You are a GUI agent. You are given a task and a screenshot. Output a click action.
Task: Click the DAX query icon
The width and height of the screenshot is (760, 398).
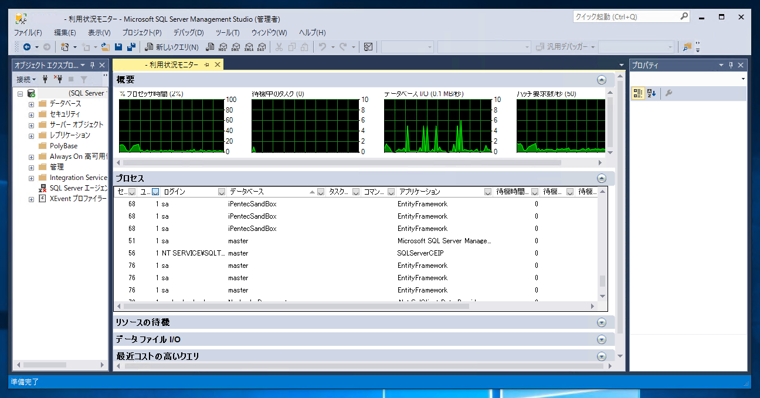tap(262, 47)
